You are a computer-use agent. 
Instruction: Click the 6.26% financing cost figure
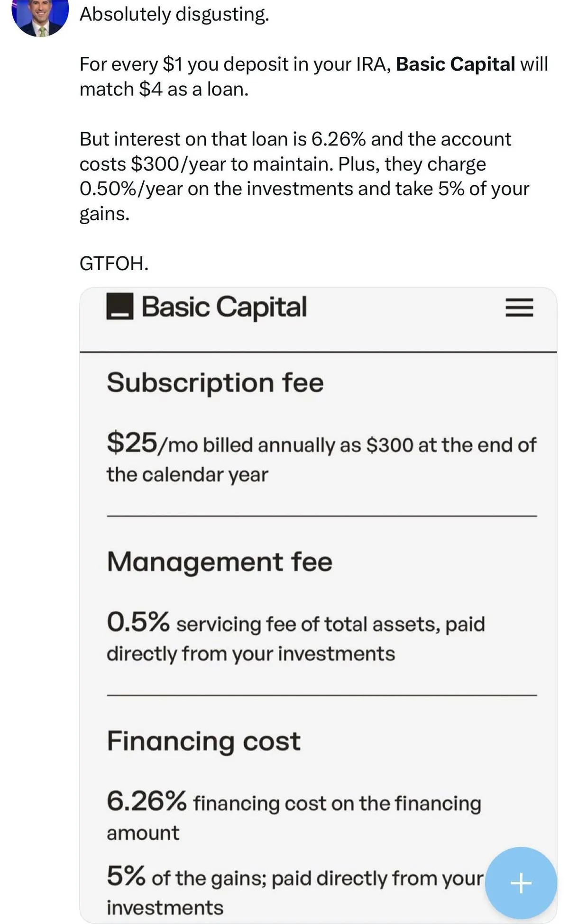(x=147, y=801)
